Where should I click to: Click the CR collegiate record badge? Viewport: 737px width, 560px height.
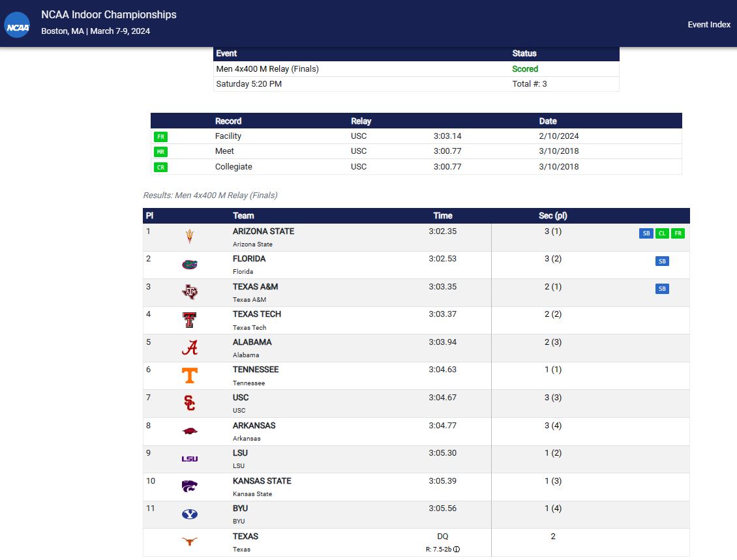(160, 168)
